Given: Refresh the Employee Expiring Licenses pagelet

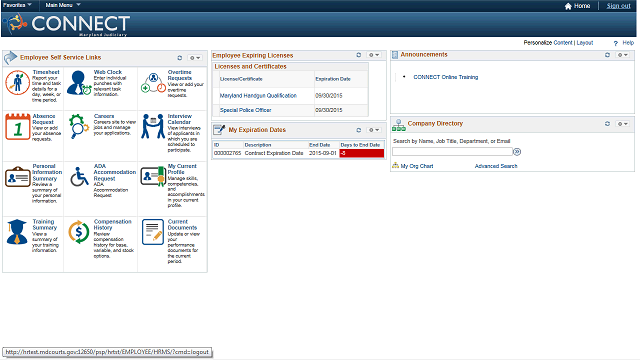Looking at the screenshot, I should click(359, 55).
